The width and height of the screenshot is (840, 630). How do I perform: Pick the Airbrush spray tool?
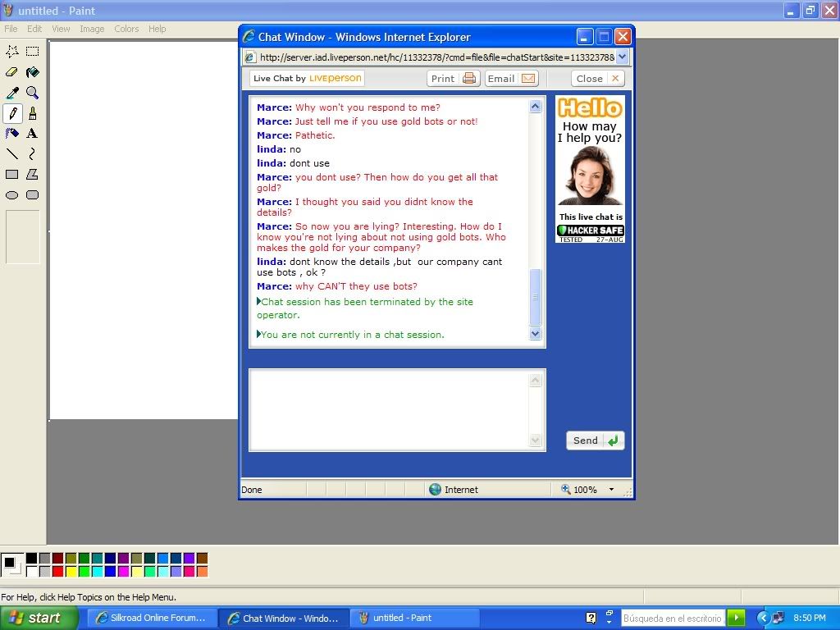pyautogui.click(x=12, y=133)
